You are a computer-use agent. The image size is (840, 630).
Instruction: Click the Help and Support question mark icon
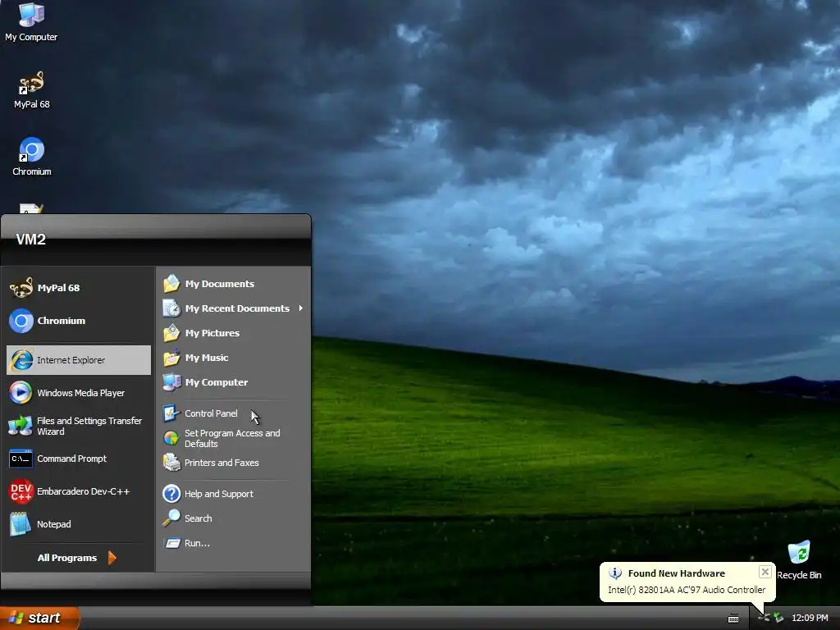tap(171, 493)
